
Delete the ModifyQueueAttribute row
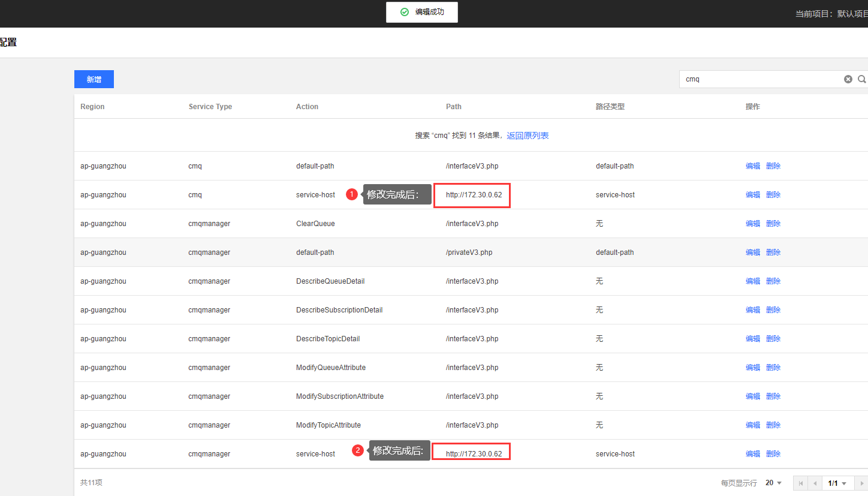click(773, 368)
